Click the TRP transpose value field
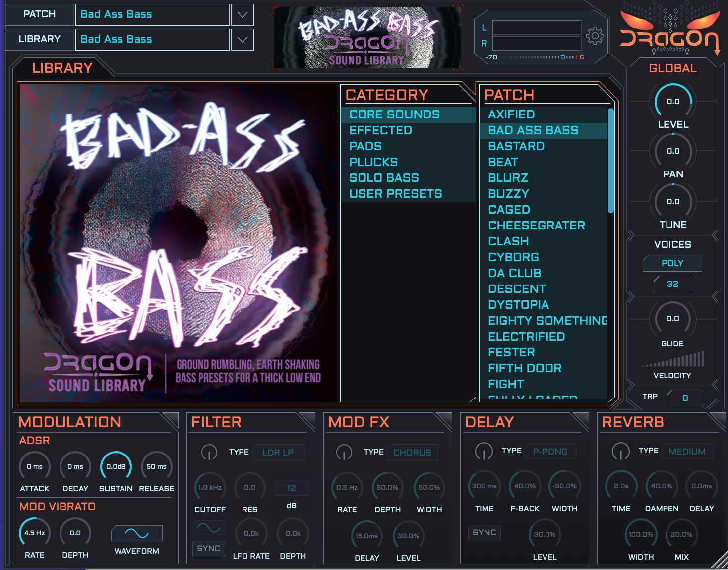 (685, 398)
